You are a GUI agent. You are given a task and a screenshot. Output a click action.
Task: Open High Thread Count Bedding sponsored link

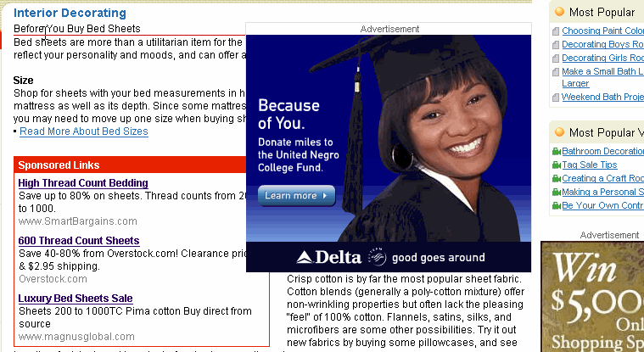point(83,183)
